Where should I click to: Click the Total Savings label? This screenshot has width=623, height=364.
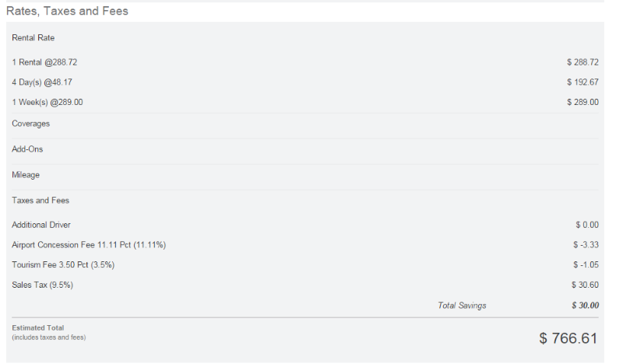(x=462, y=306)
